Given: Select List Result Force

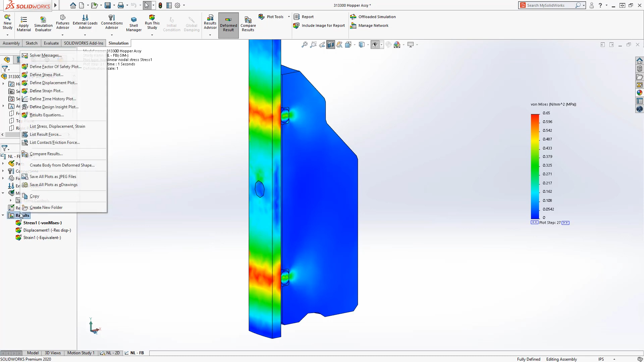Looking at the screenshot, I should (63, 134).
